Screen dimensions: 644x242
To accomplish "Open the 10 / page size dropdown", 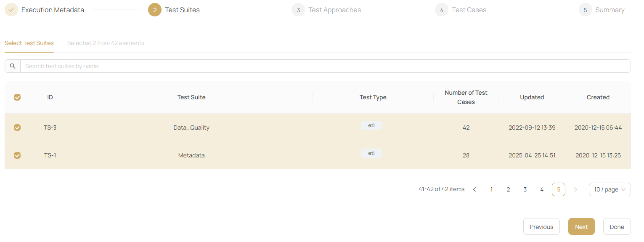I will [x=610, y=189].
